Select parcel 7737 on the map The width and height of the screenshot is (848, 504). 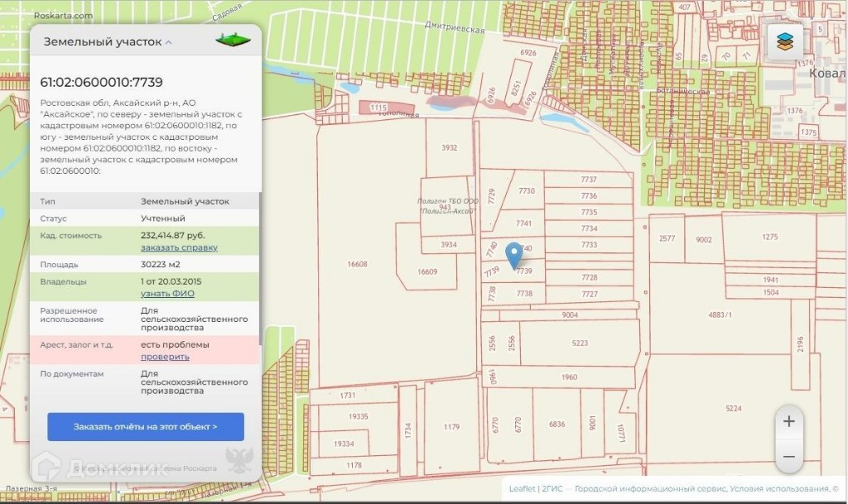589,180
